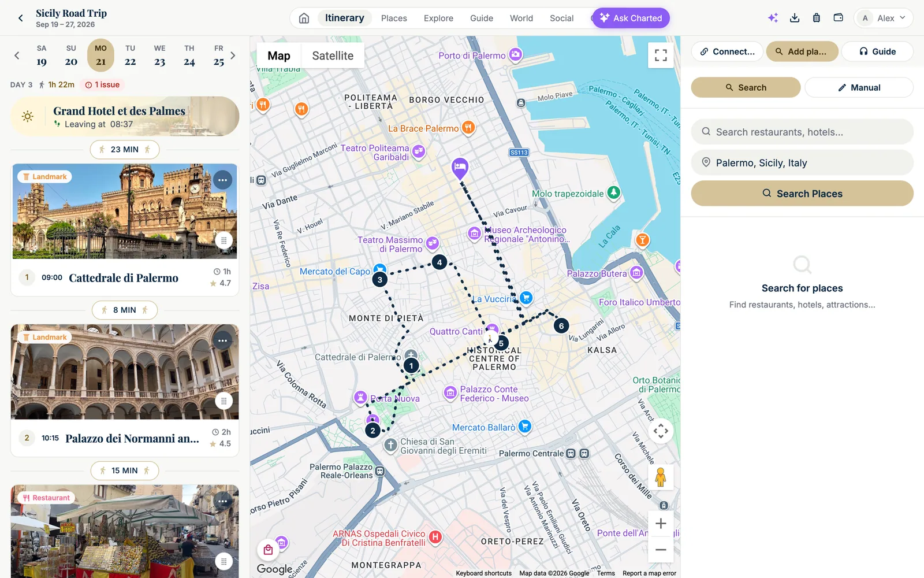Click the Palermo, Sicily, Italy location field
Viewport: 924px width, 578px height.
click(x=802, y=163)
